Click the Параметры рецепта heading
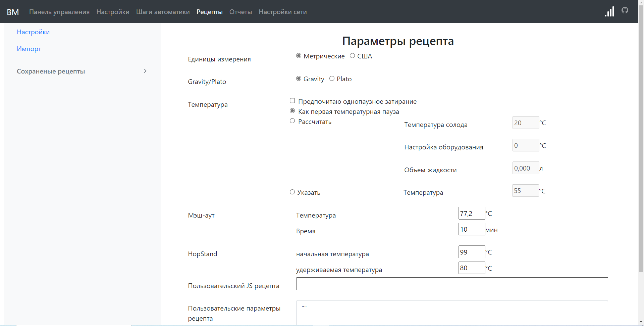 398,41
